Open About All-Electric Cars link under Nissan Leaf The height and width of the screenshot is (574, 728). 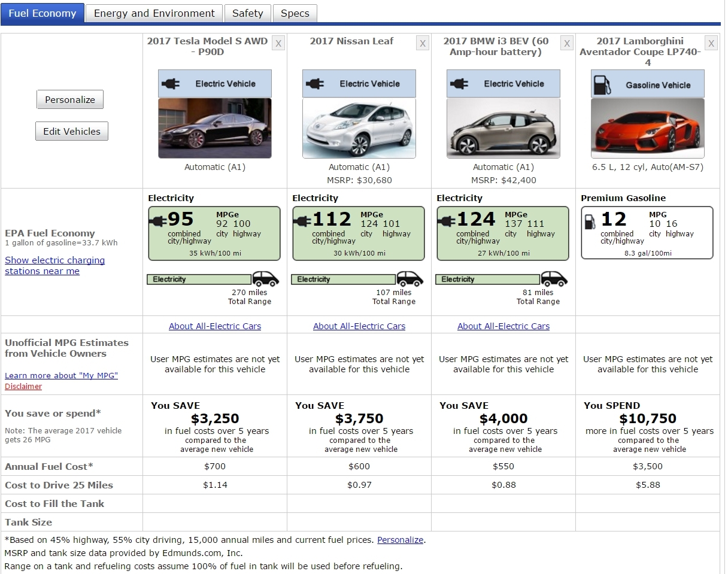click(x=359, y=326)
